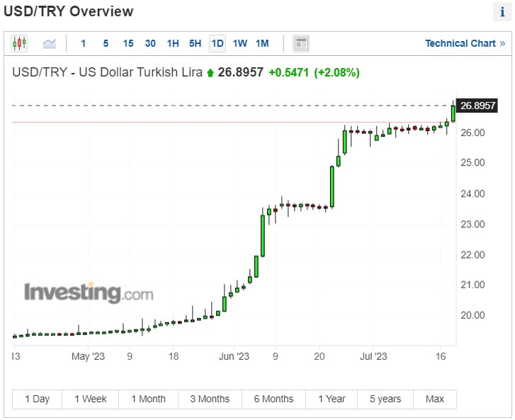Pick the 15 minute interval
This screenshot has width=515, height=420.
128,43
